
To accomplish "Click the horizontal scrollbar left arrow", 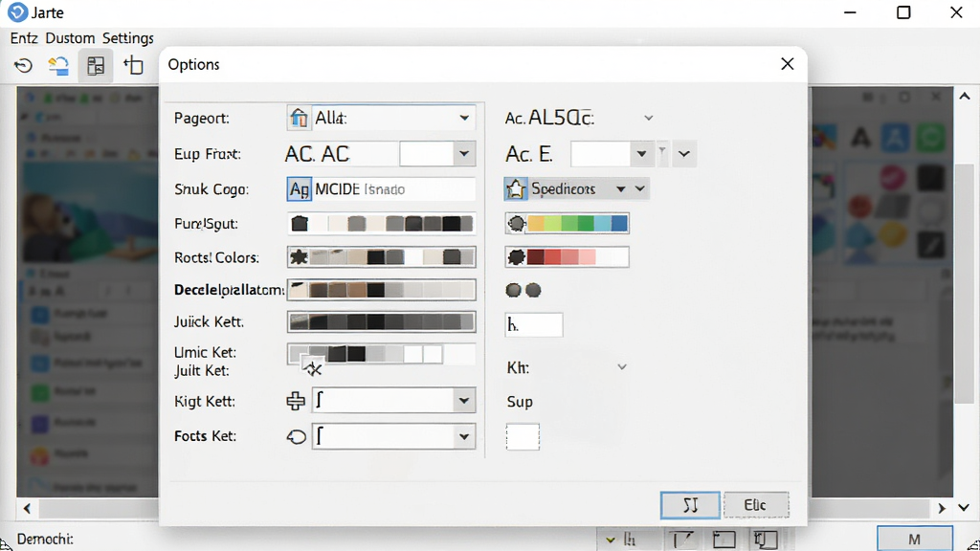I will coord(27,509).
